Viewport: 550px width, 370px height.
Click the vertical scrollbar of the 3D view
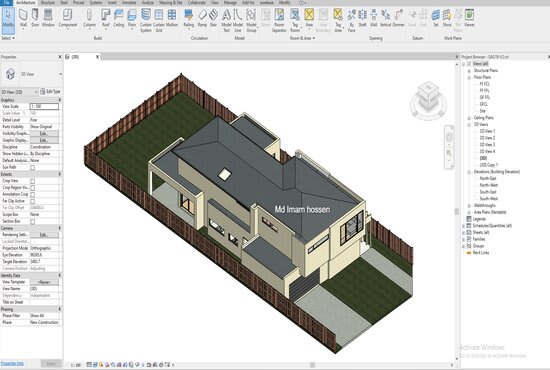[x=457, y=210]
